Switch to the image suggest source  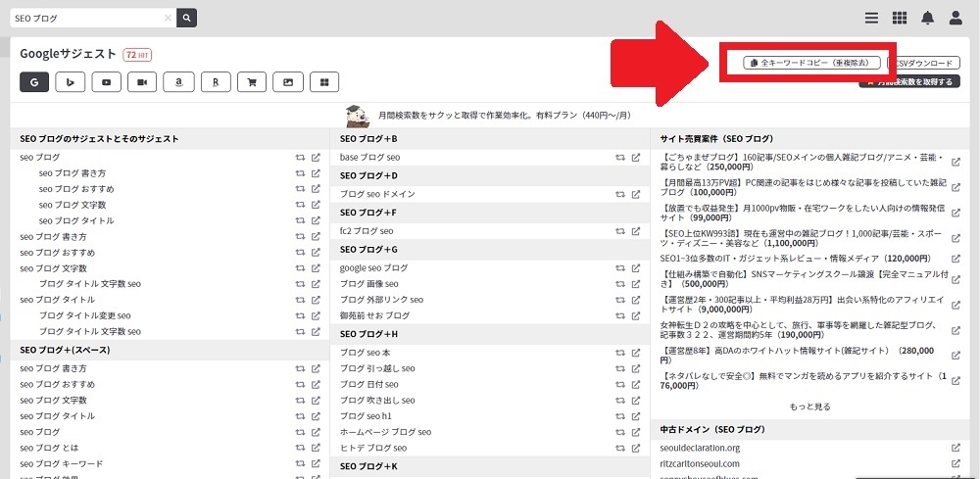click(x=288, y=82)
